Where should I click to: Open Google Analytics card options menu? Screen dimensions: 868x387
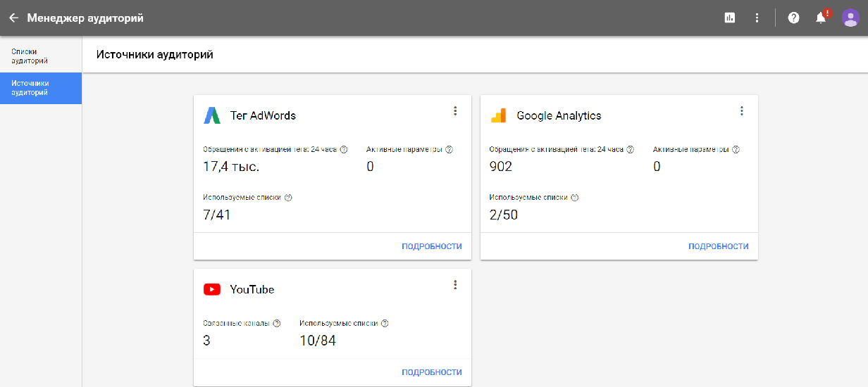pos(741,111)
